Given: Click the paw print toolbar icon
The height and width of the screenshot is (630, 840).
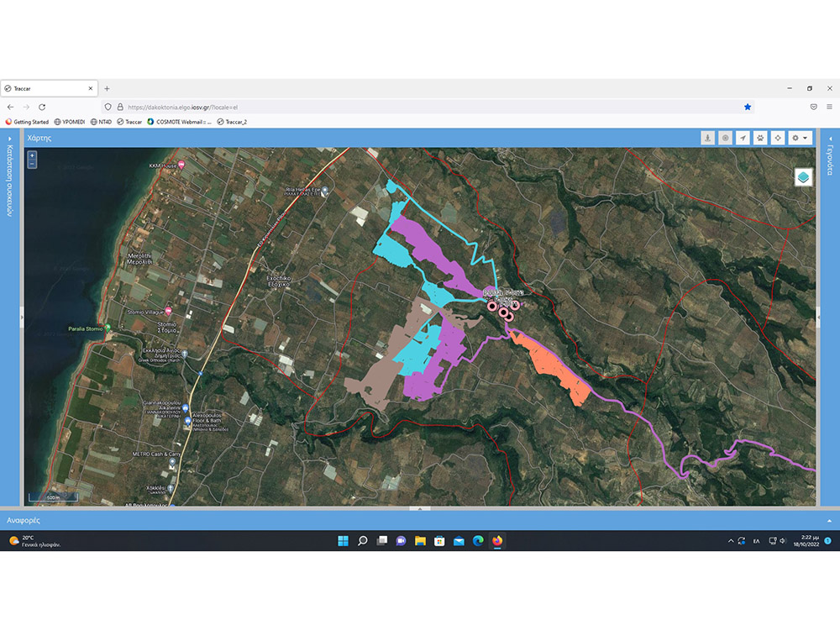Looking at the screenshot, I should [x=760, y=138].
